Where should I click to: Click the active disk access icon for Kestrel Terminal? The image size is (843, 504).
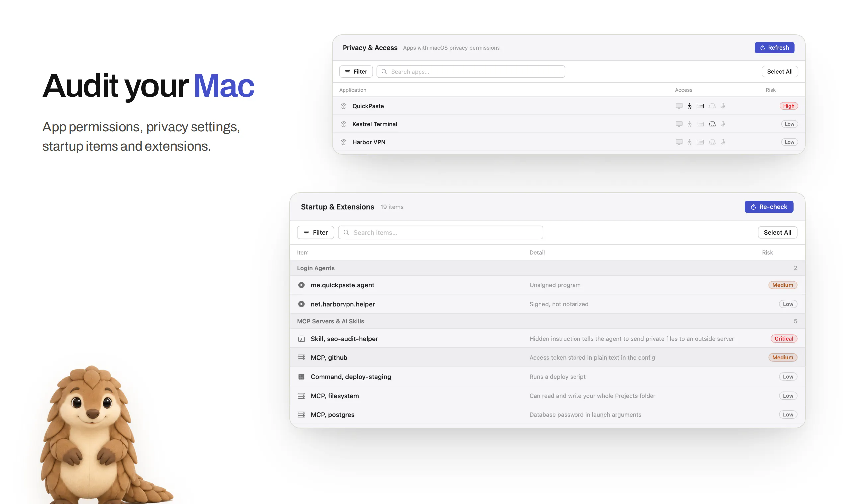712,124
